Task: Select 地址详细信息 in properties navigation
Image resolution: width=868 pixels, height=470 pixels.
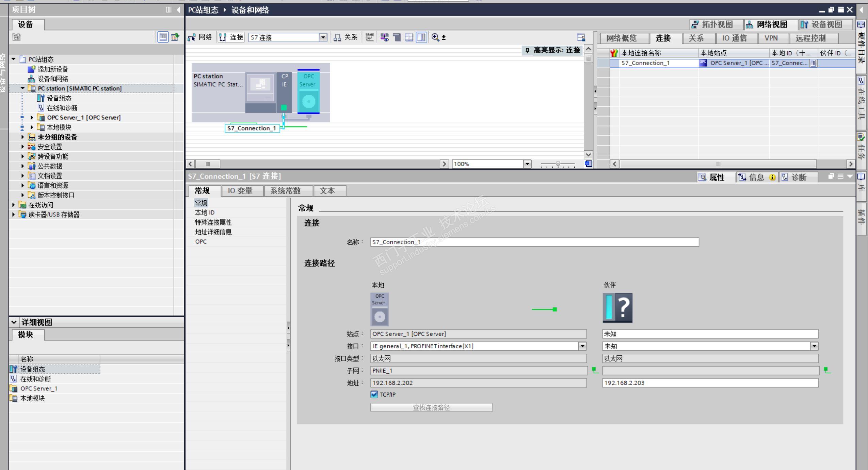Action: [x=213, y=232]
